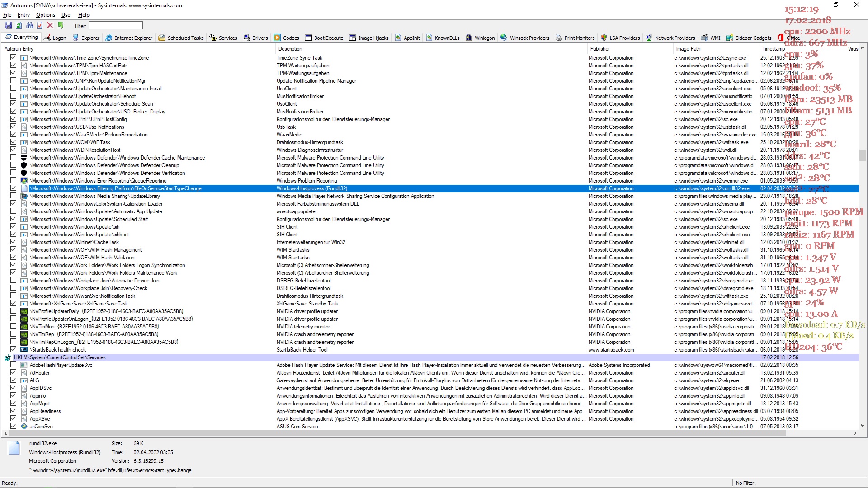The width and height of the screenshot is (868, 488).
Task: Click the LSA Providers shield icon
Action: click(604, 38)
